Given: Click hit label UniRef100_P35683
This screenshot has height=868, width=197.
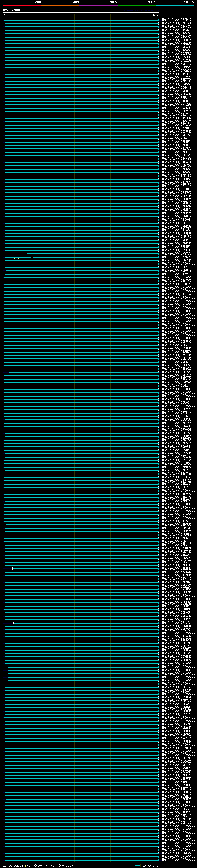Looking at the screenshot, I should (176, 169).
